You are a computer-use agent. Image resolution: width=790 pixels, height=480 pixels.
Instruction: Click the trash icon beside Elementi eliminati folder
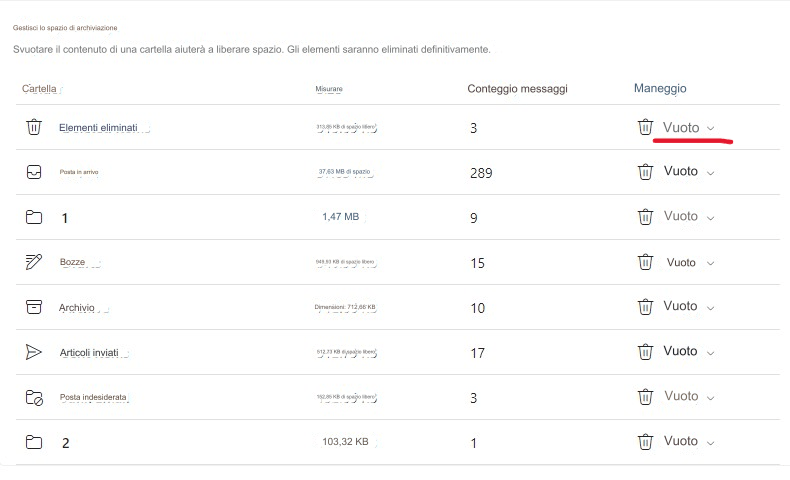[34, 127]
